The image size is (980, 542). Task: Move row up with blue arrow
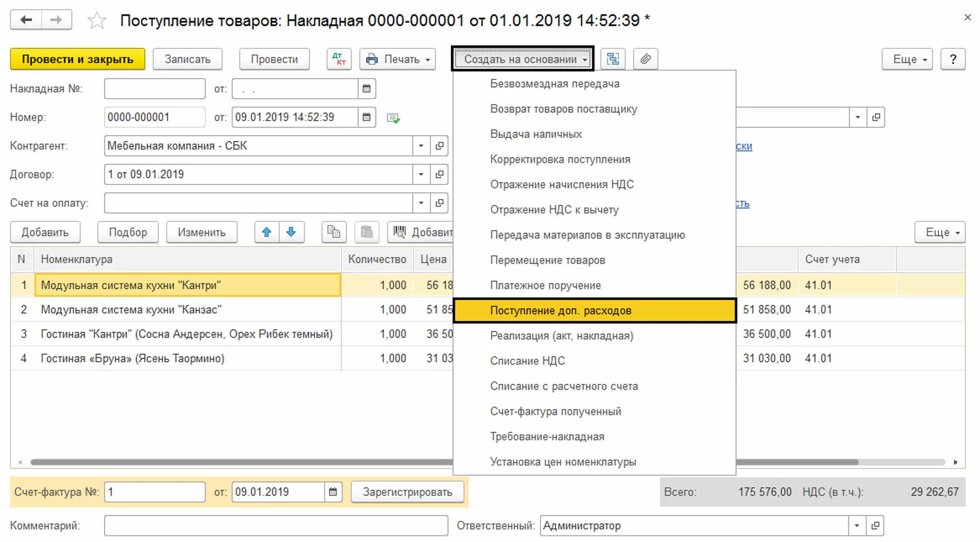pyautogui.click(x=267, y=232)
